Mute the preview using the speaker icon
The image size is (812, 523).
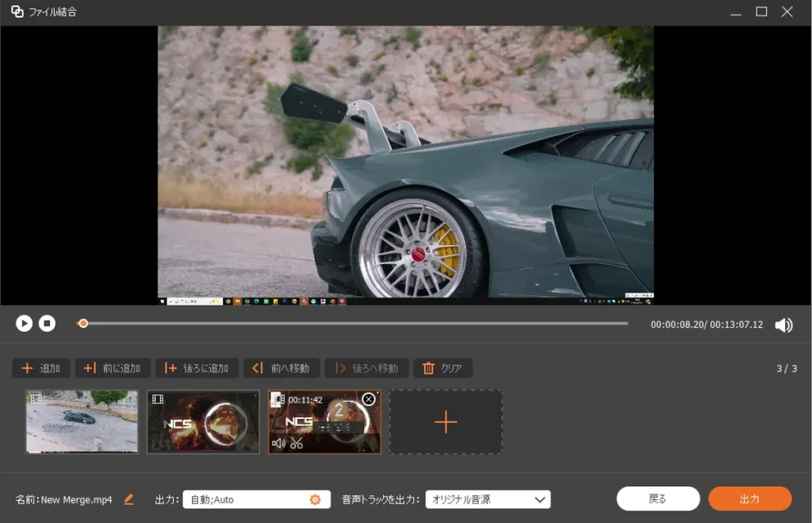point(783,325)
